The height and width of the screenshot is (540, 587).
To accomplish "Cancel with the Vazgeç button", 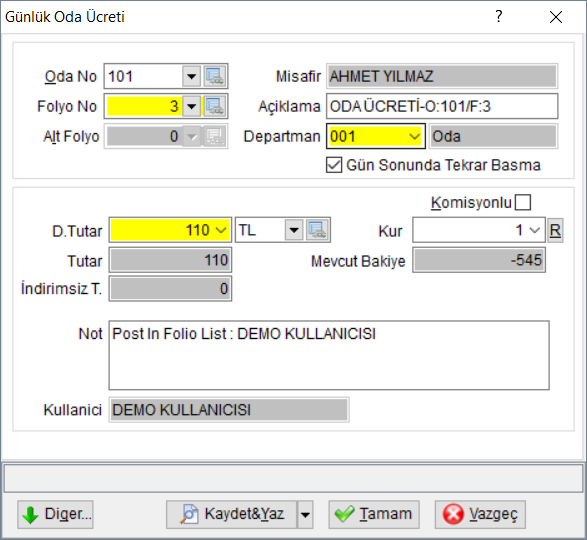I will (480, 515).
